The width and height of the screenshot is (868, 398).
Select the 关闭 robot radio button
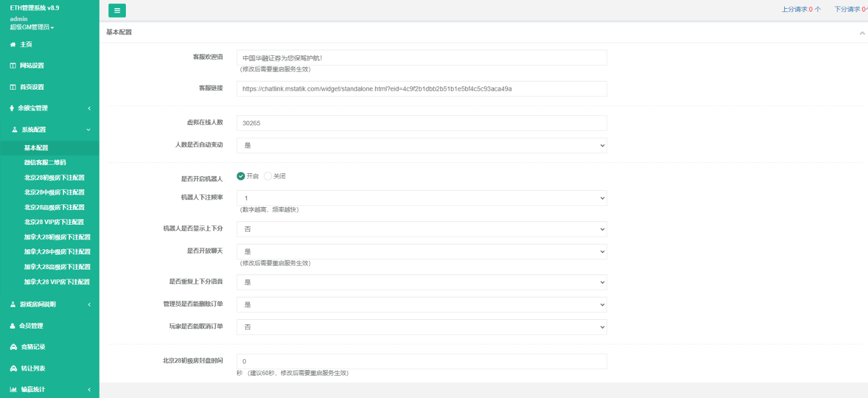(268, 176)
